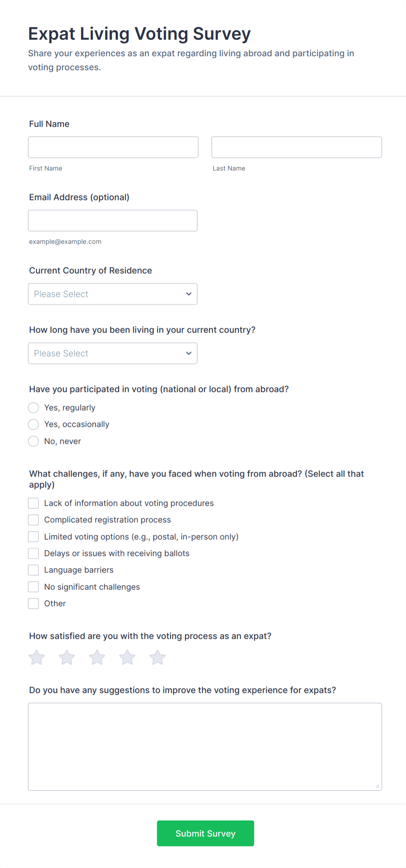Select the fifth star for maximum satisfaction
Image resolution: width=406 pixels, height=868 pixels.
[157, 657]
